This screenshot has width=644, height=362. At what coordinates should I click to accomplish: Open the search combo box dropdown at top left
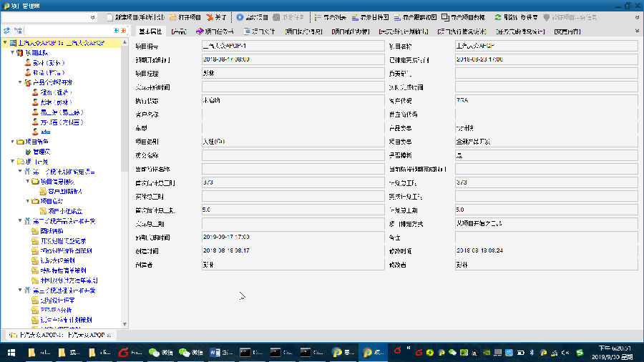tap(93, 16)
